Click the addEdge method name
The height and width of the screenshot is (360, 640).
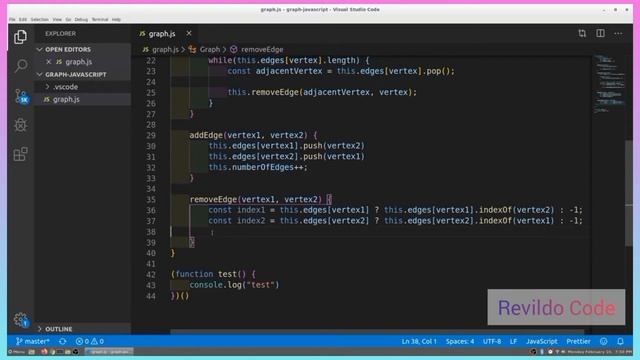click(x=206, y=135)
